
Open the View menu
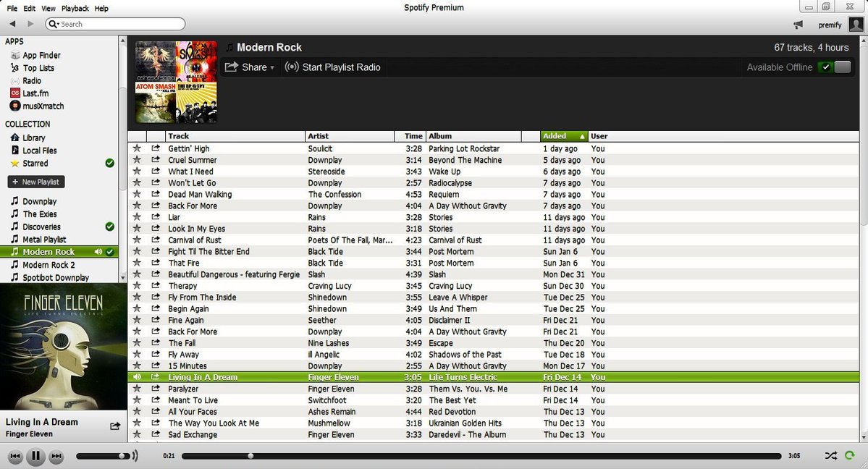49,8
